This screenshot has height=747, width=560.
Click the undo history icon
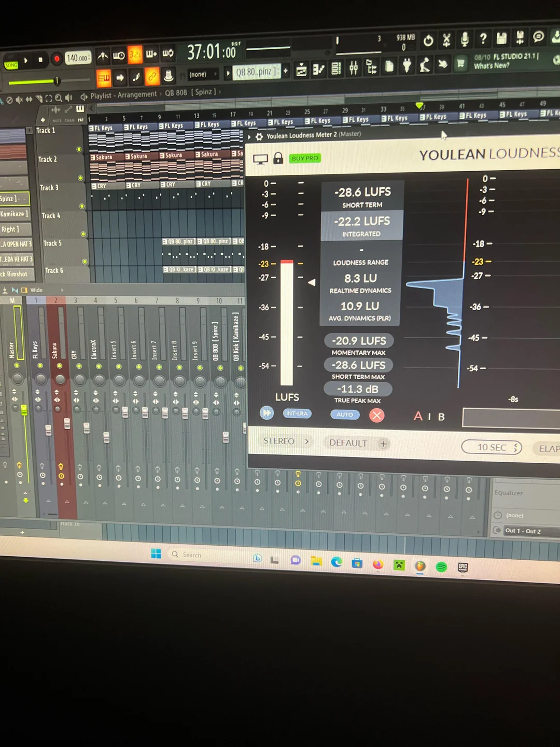428,40
